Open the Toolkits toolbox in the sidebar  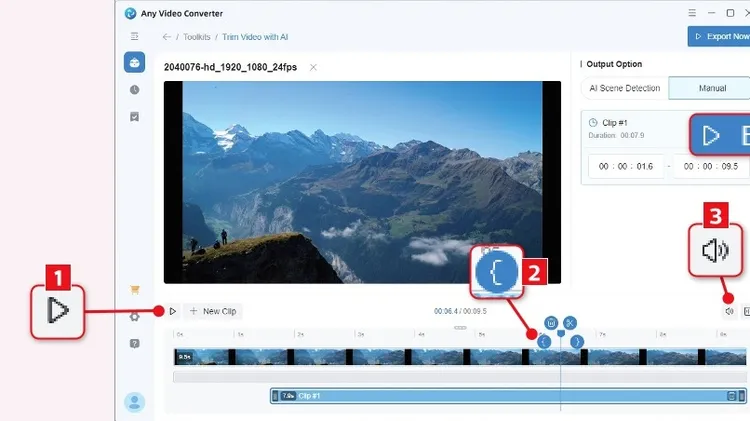tap(134, 62)
